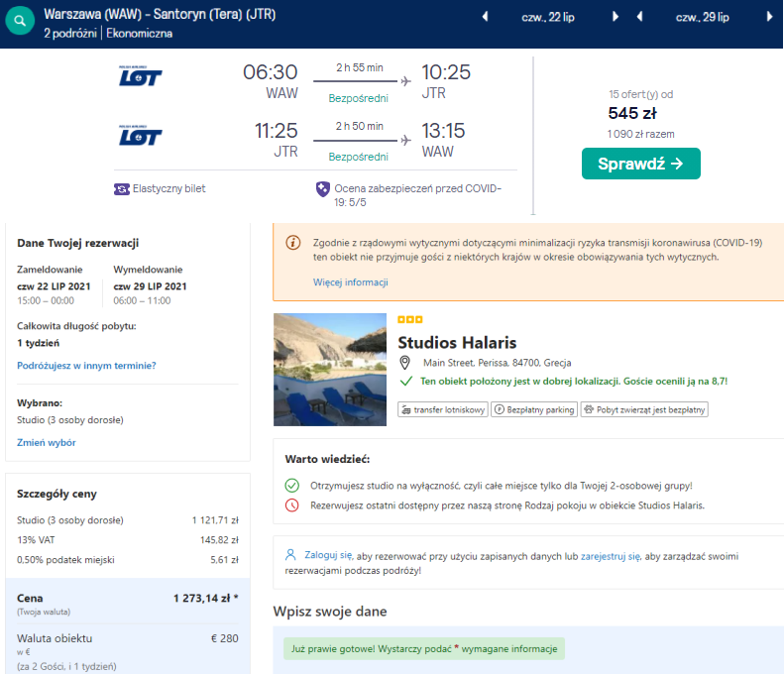Open the Studios Halaris photo thumbnail
The image size is (784, 675).
[330, 370]
